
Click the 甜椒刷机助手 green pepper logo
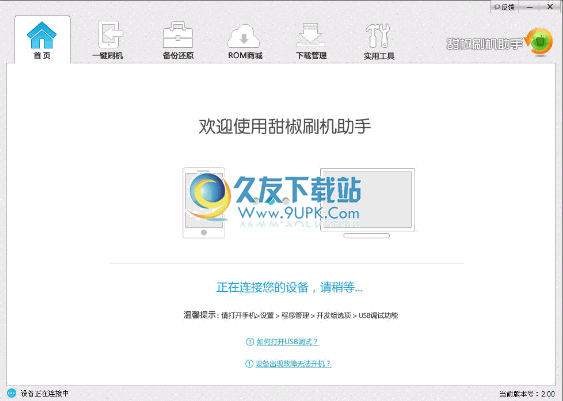(538, 42)
